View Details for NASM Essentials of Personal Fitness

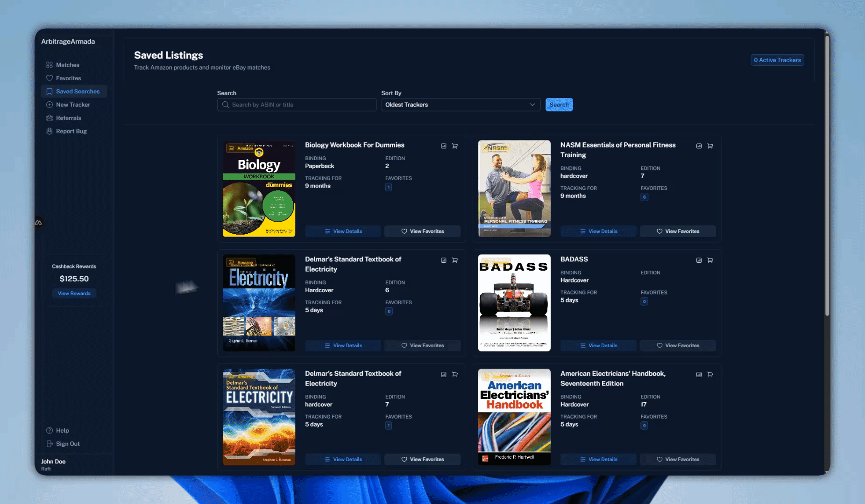pos(598,231)
